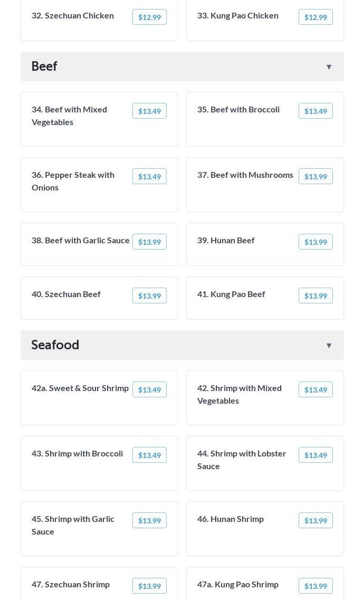This screenshot has width=364, height=600.
Task: Click Kung Pao Chicken $12.99 price
Action: 315,17
